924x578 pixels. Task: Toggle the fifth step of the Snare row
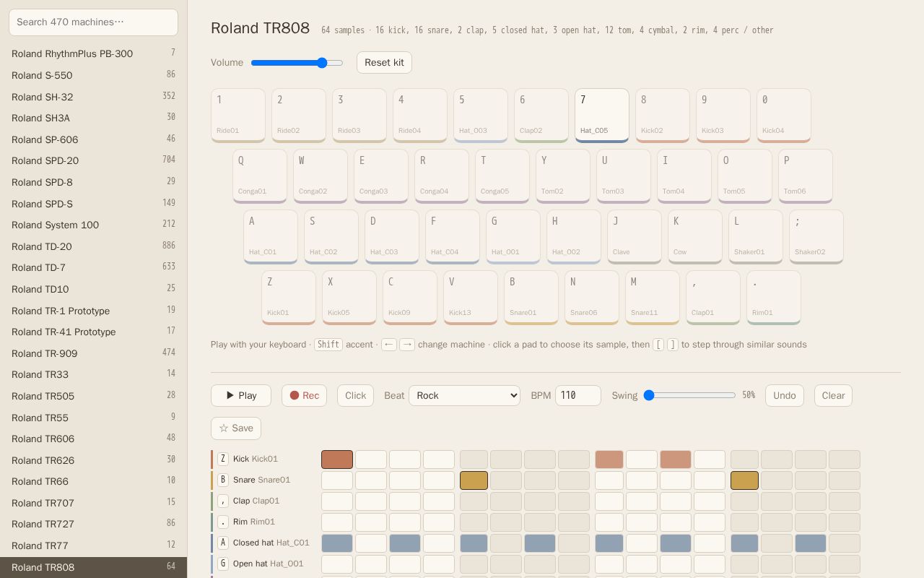pos(474,480)
